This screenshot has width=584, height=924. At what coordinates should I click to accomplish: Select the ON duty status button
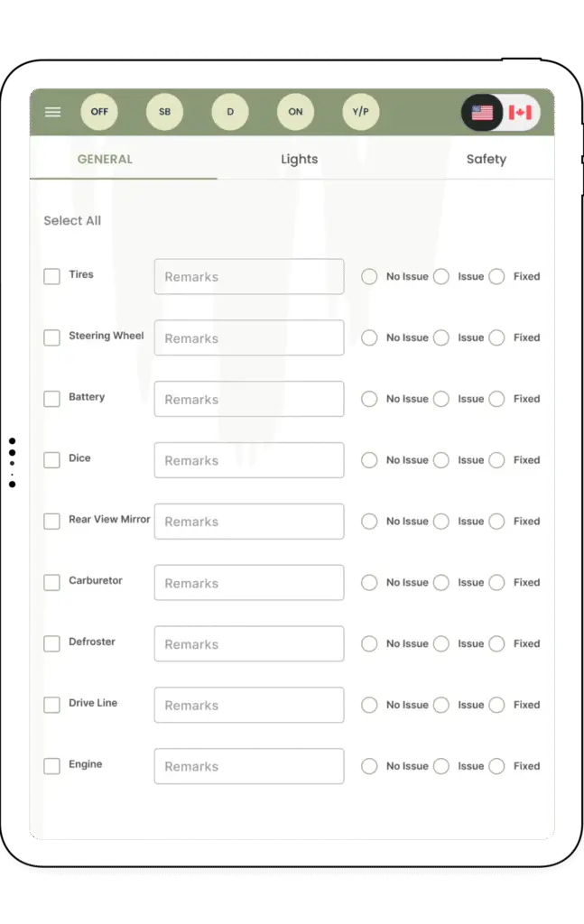295,112
